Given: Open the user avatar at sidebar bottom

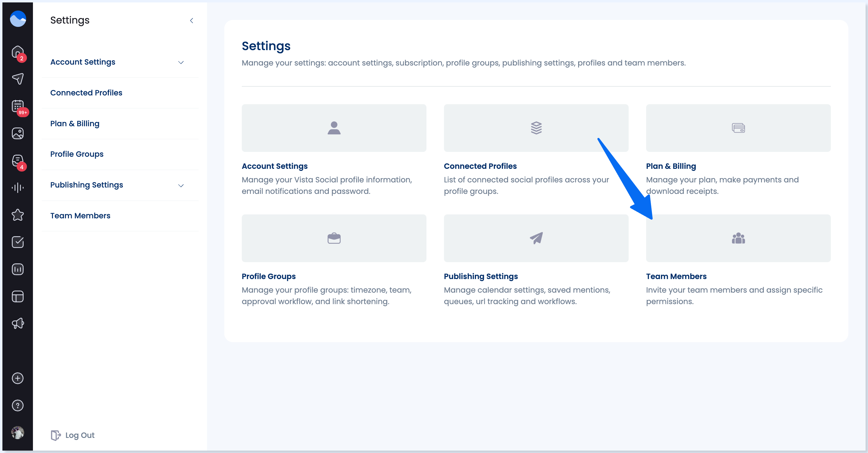Looking at the screenshot, I should pos(18,432).
